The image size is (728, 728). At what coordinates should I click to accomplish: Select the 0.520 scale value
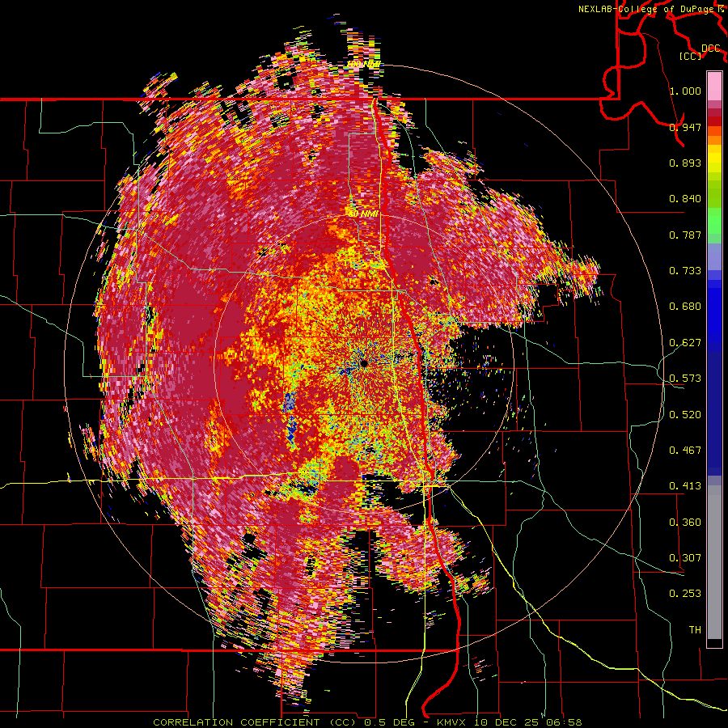pos(685,415)
